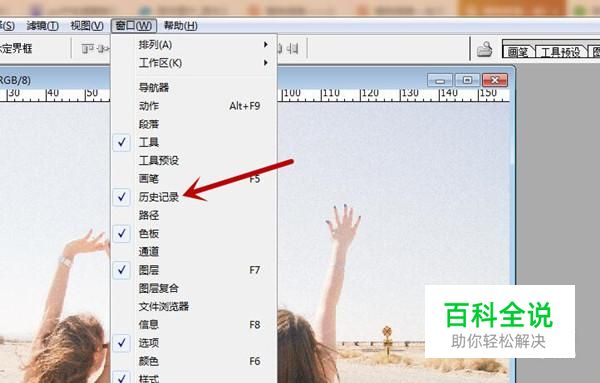
Task: Click the align edges toolbar icon
Action: tap(88, 49)
